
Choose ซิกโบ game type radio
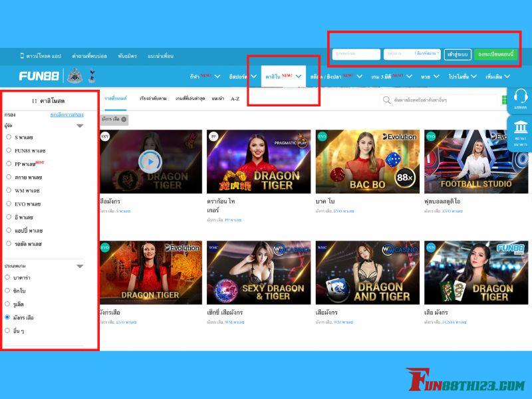click(7, 291)
